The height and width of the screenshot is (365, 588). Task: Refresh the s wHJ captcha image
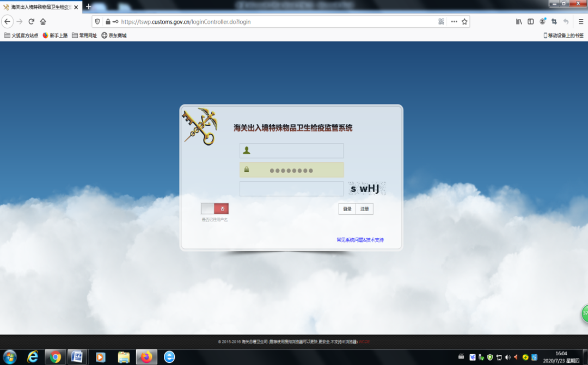pos(367,189)
